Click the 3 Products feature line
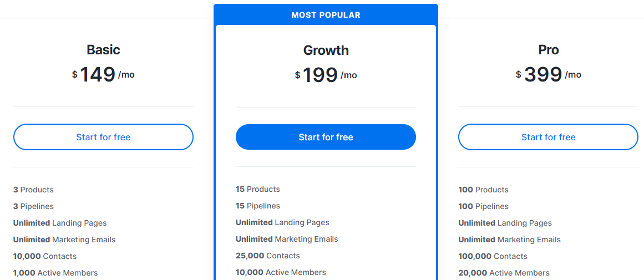The height and width of the screenshot is (280, 644). pyautogui.click(x=33, y=190)
